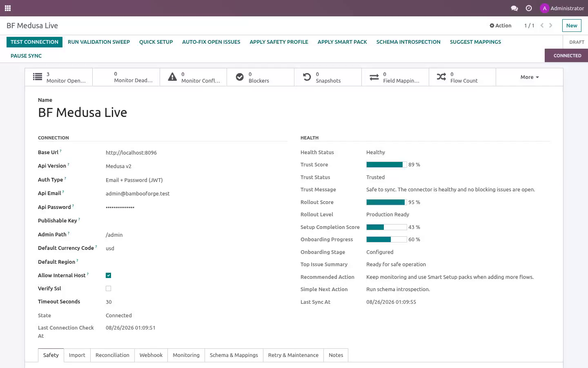
Task: Click the Monitor Dead stat button
Action: point(126,77)
